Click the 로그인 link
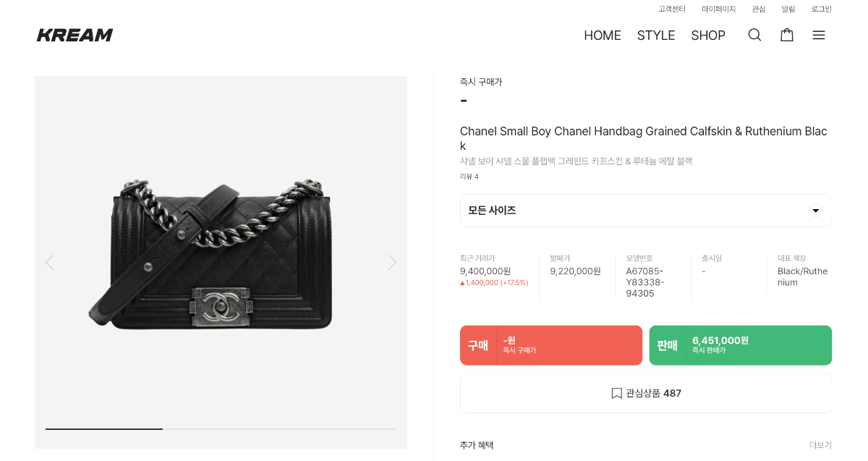This screenshot has width=868, height=461. (x=821, y=9)
